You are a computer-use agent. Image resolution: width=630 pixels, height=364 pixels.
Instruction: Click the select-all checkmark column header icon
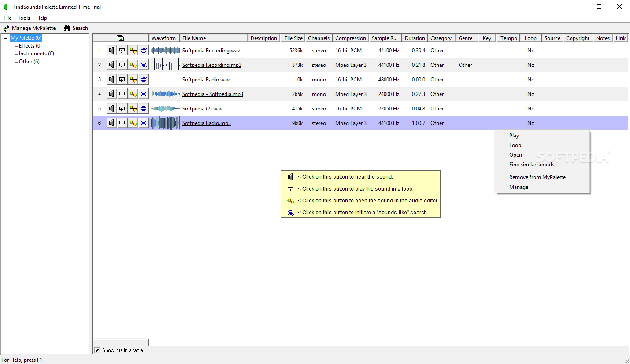tap(120, 38)
